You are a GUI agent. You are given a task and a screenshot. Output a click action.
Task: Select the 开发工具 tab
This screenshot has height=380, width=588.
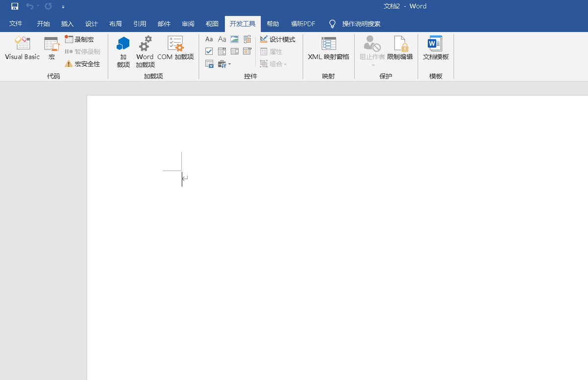coord(243,24)
